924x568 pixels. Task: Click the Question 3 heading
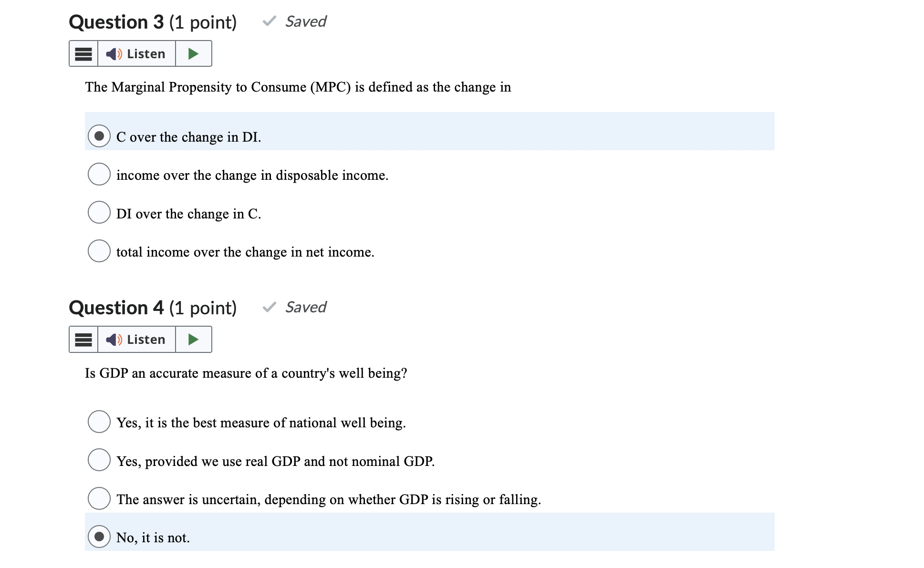click(x=153, y=21)
